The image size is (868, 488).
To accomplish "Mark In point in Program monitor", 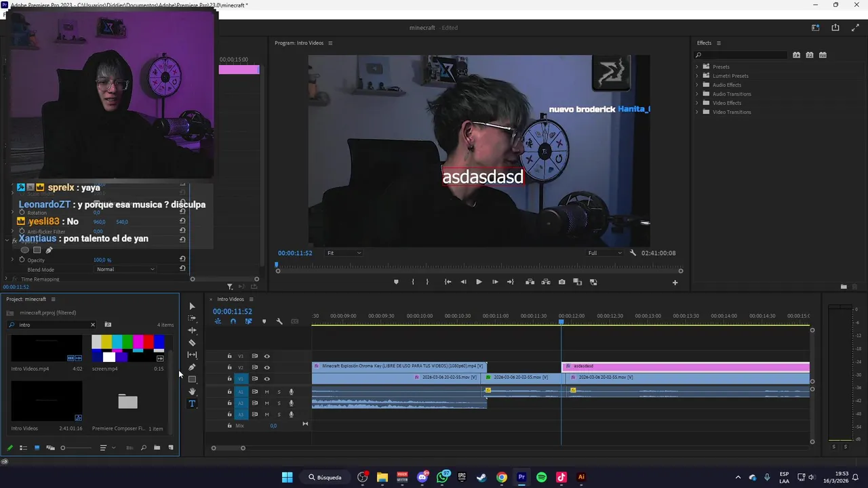I will pyautogui.click(x=412, y=282).
